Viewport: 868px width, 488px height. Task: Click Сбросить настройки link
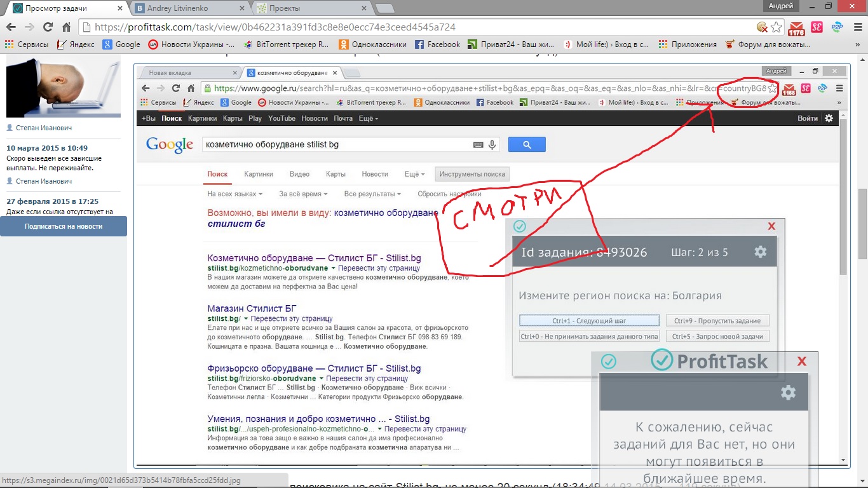449,194
